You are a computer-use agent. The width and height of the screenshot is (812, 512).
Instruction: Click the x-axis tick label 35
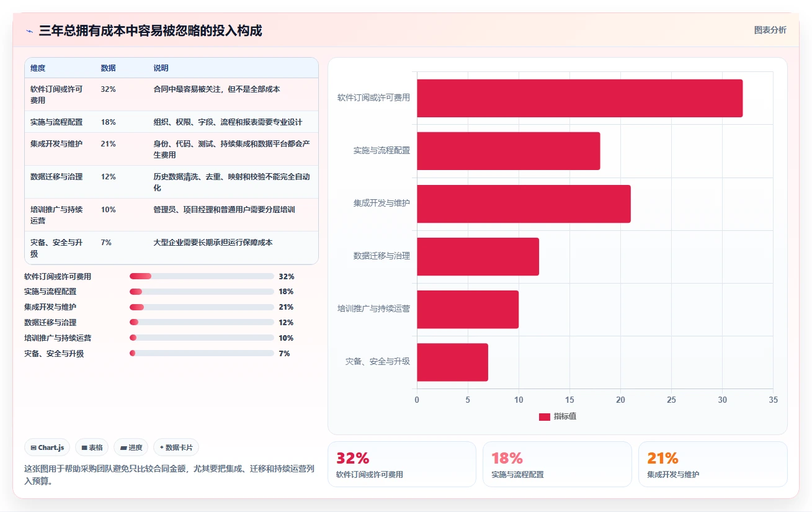773,400
